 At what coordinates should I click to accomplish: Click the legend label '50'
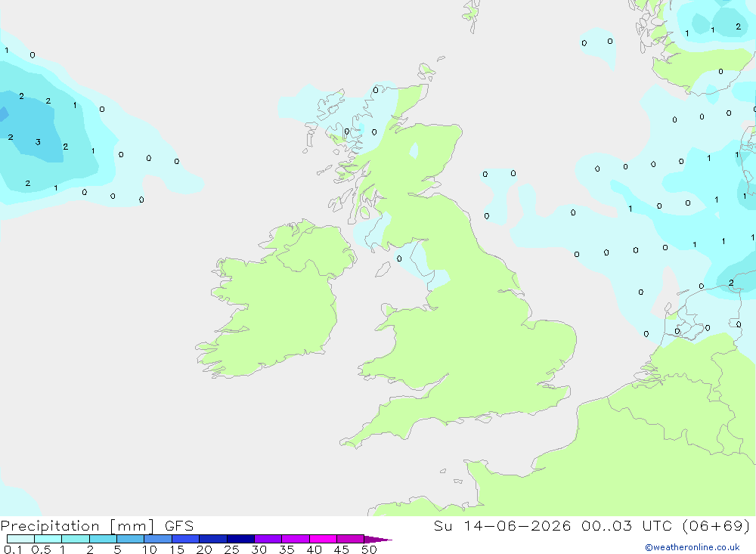(x=369, y=549)
